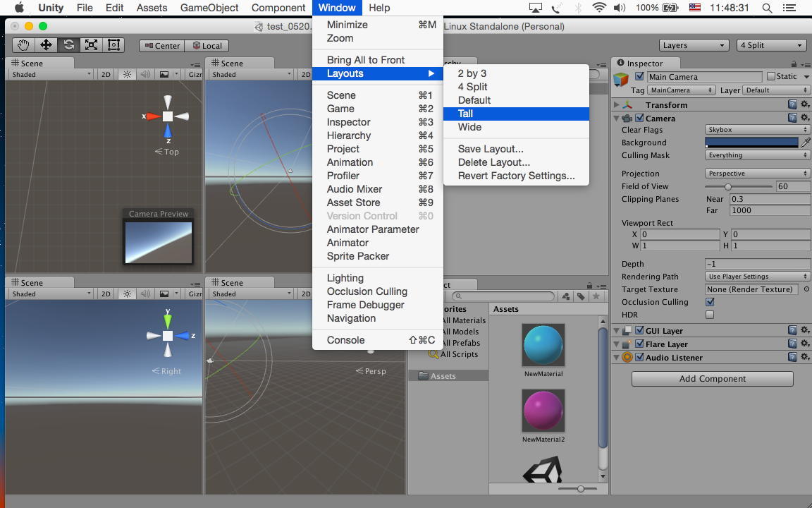This screenshot has height=508, width=812.
Task: Select the NewMaterial2 asset thumbnail
Action: (x=543, y=411)
